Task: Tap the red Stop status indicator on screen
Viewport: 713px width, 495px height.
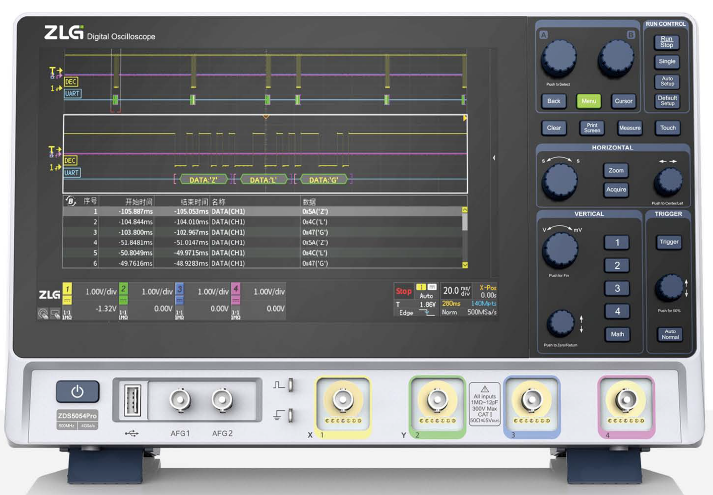Action: coord(403,289)
